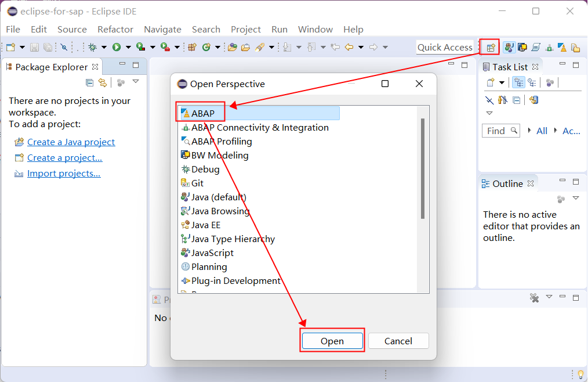The image size is (588, 382).
Task: Switch to the ABAP perspective cone icon
Action: pyautogui.click(x=562, y=48)
